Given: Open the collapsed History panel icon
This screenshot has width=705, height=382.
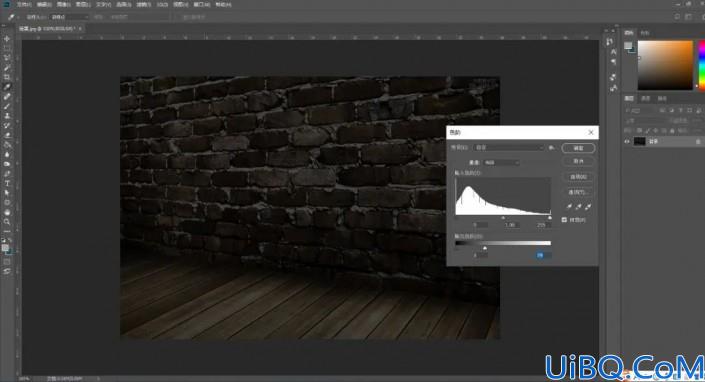Looking at the screenshot, I should [x=609, y=41].
